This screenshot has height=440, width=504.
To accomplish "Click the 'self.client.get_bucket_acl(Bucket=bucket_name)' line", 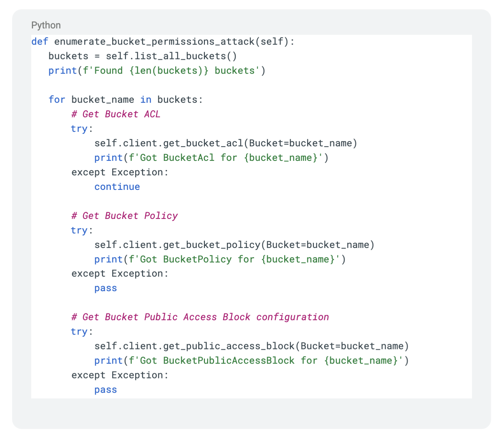I will (x=226, y=143).
